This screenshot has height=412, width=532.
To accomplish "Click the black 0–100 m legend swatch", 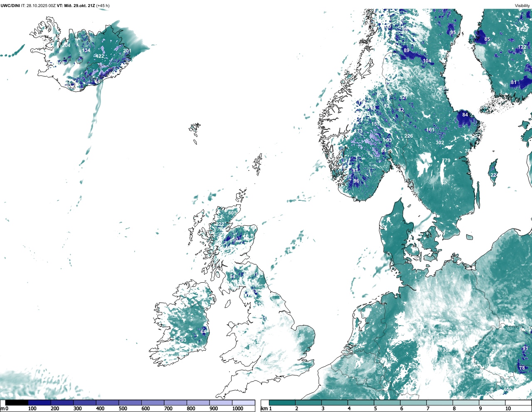I will pyautogui.click(x=17, y=403).
